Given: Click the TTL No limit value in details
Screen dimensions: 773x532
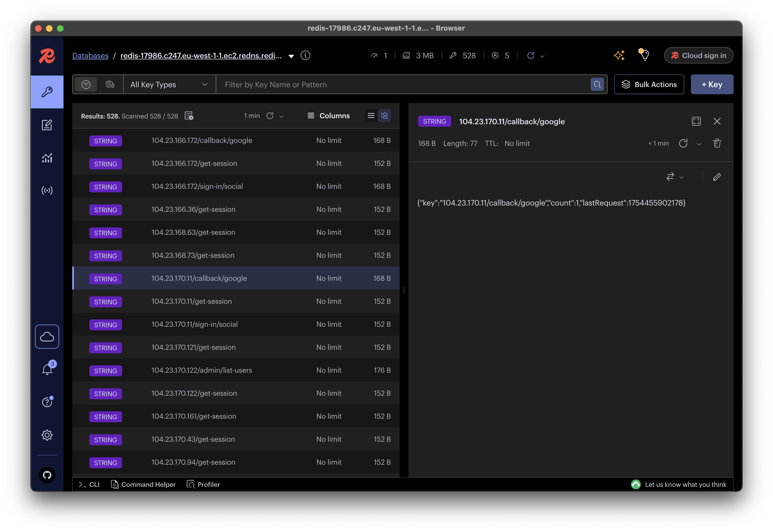Looking at the screenshot, I should (x=517, y=143).
